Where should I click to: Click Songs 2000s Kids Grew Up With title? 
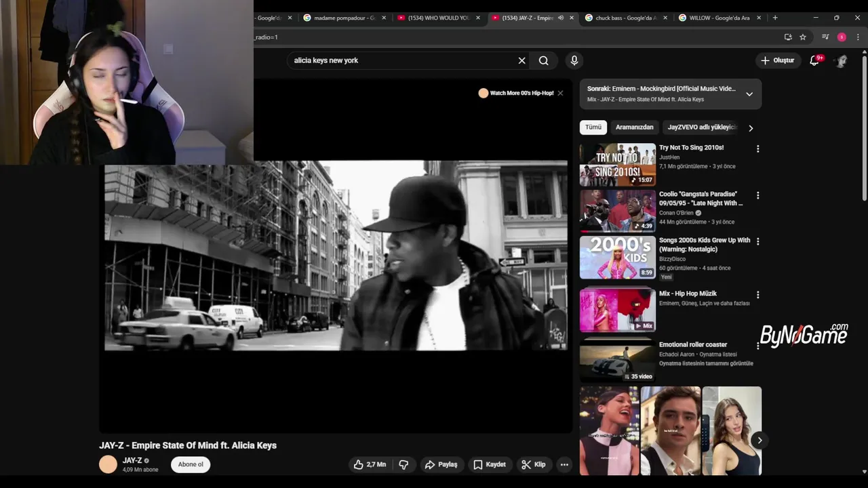coord(705,245)
